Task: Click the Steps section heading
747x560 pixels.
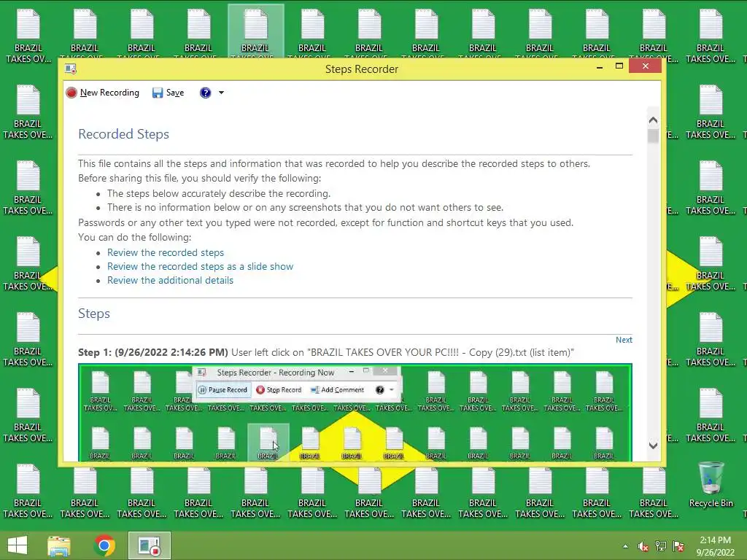Action: click(94, 314)
